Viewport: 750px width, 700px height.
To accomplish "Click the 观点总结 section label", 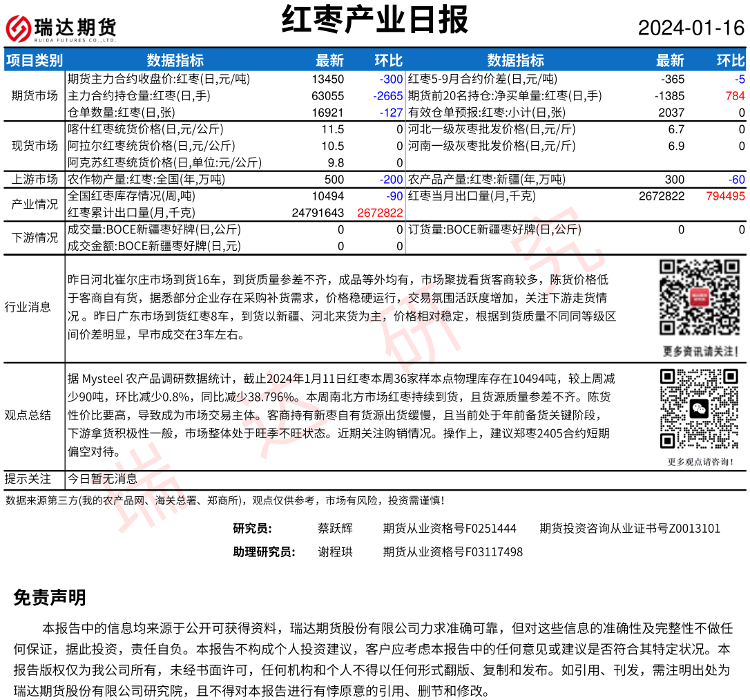I will click(x=28, y=415).
